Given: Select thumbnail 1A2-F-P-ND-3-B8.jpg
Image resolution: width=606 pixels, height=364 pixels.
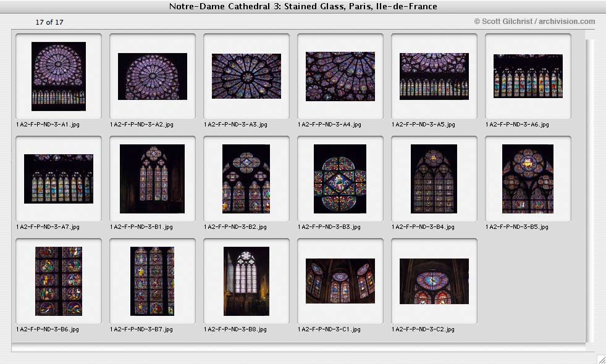Looking at the screenshot, I should click(x=246, y=281).
